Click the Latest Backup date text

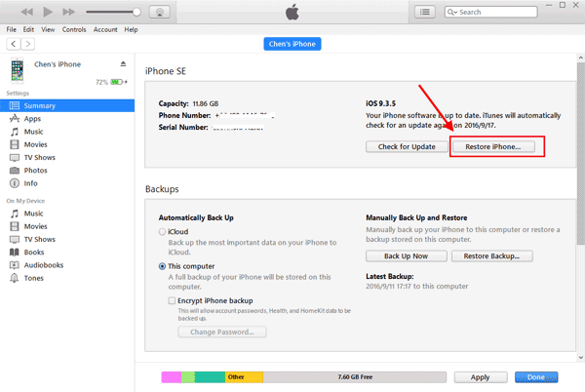click(x=416, y=286)
